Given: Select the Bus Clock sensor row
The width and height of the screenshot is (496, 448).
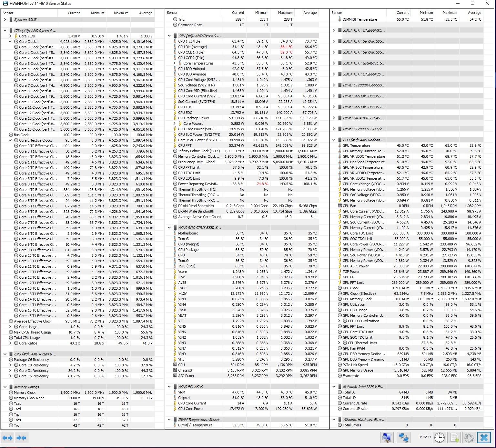Looking at the screenshot, I should coord(77,135).
